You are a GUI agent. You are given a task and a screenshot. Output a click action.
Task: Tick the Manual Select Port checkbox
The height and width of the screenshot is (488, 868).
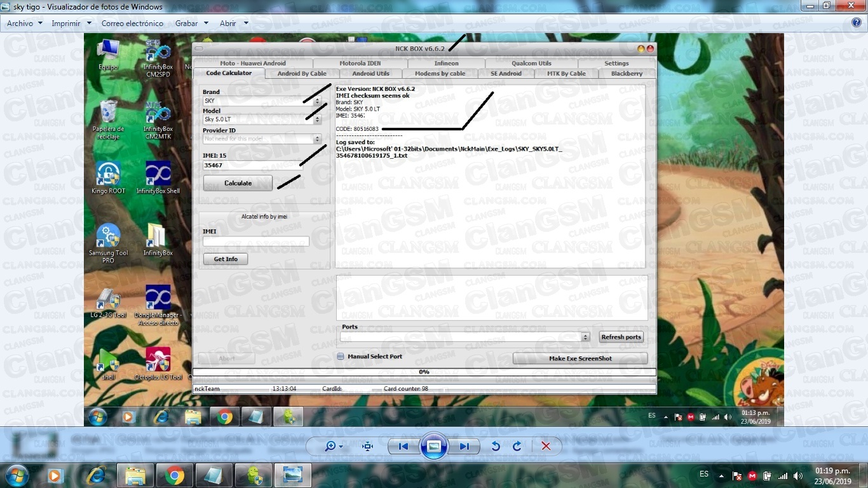click(x=341, y=356)
